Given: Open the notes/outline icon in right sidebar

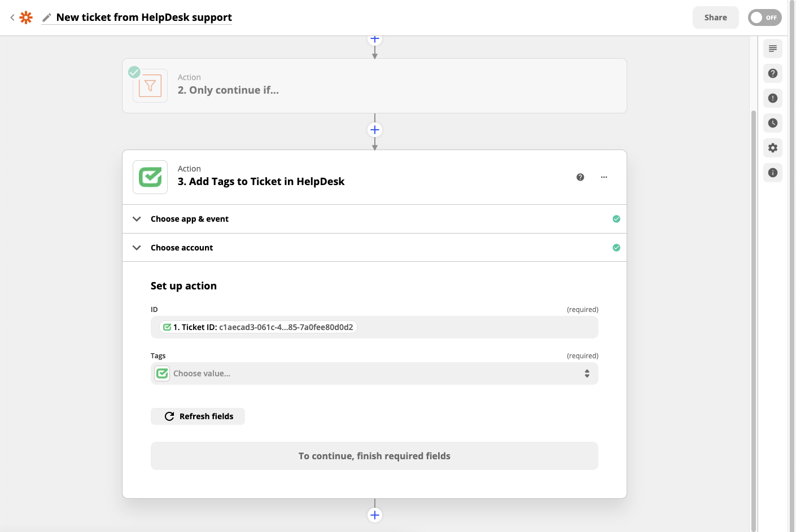Looking at the screenshot, I should (773, 49).
